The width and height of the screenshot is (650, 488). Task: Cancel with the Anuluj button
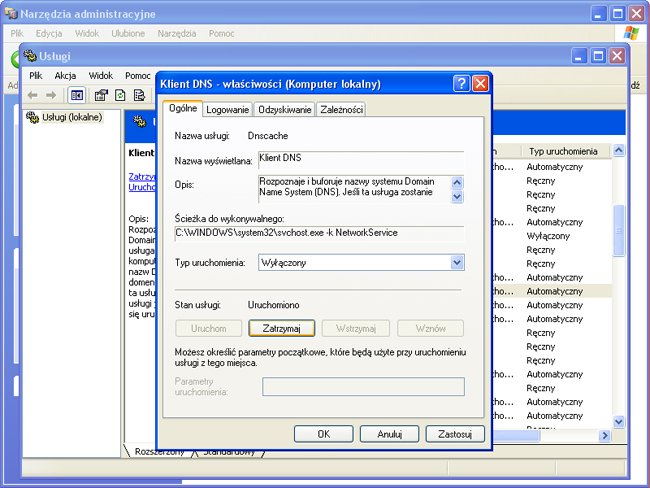389,434
